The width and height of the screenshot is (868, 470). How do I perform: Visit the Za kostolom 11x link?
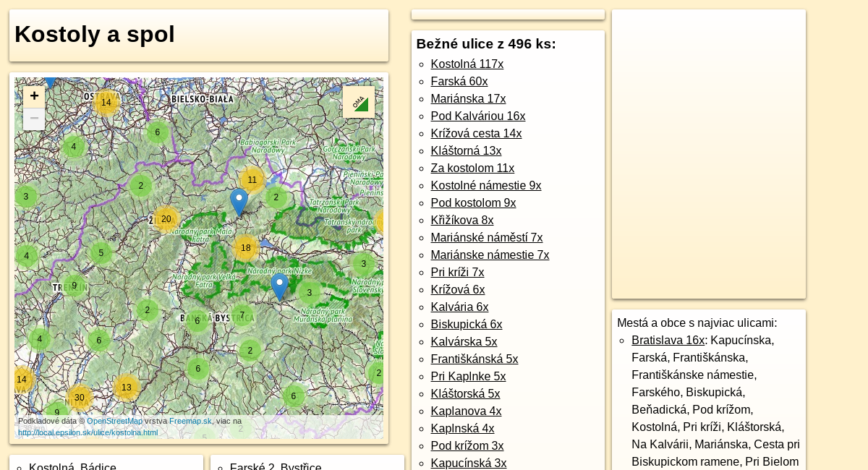(x=472, y=168)
